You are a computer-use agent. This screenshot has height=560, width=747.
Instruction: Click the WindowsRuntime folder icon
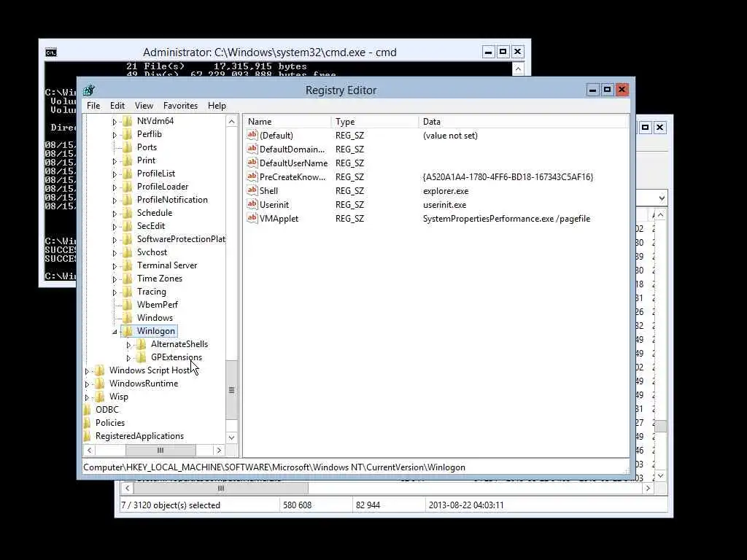coord(99,384)
